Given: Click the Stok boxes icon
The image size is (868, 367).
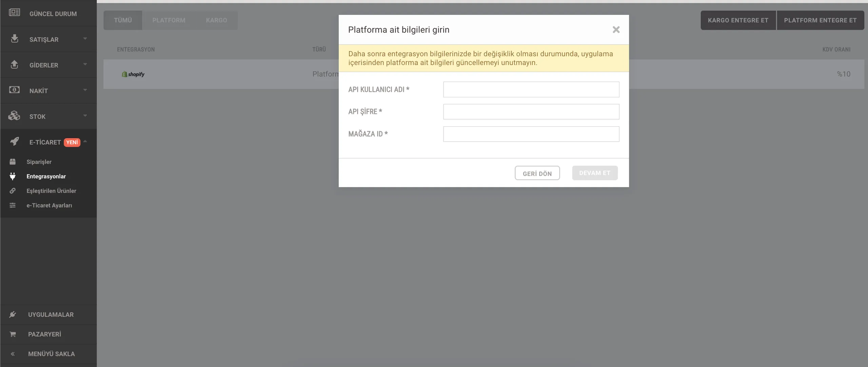Looking at the screenshot, I should (x=14, y=116).
